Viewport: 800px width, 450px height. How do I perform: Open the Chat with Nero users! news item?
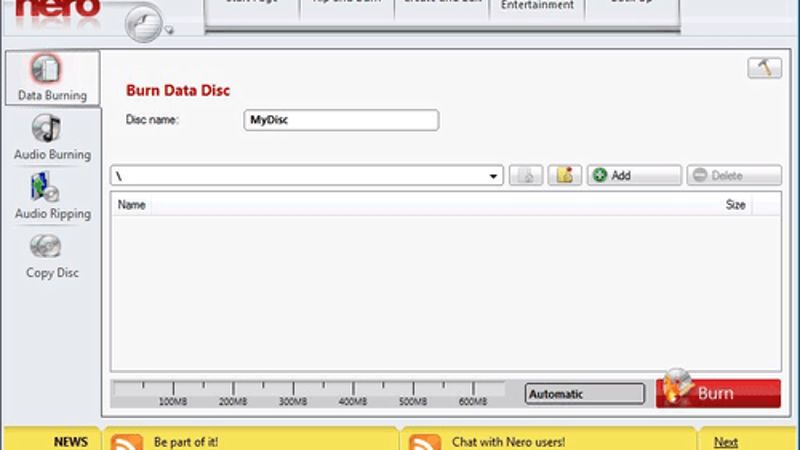coord(508,442)
